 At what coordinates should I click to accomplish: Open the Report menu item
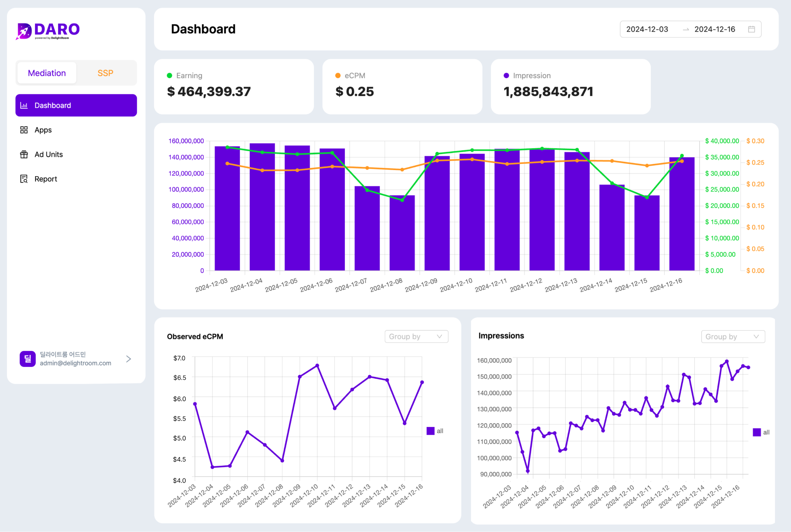coord(46,179)
